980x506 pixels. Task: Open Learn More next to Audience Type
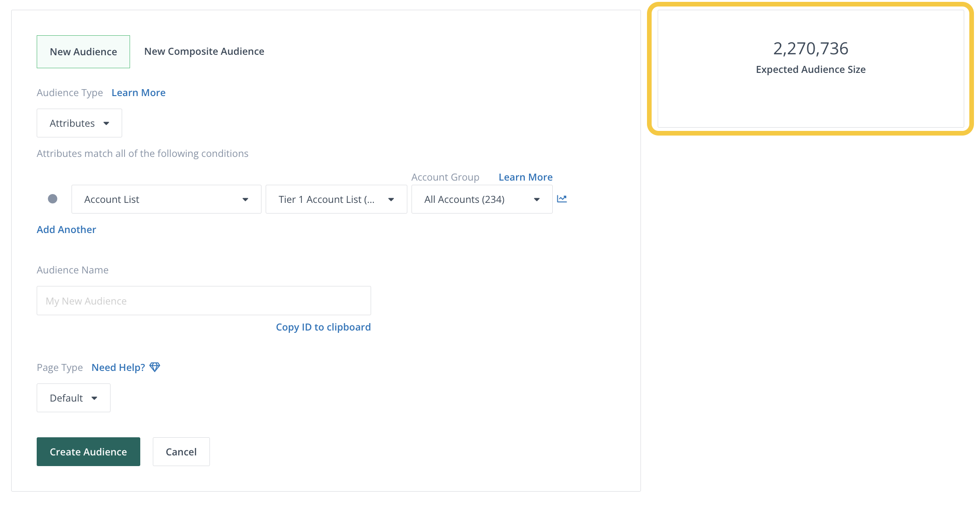(x=138, y=92)
